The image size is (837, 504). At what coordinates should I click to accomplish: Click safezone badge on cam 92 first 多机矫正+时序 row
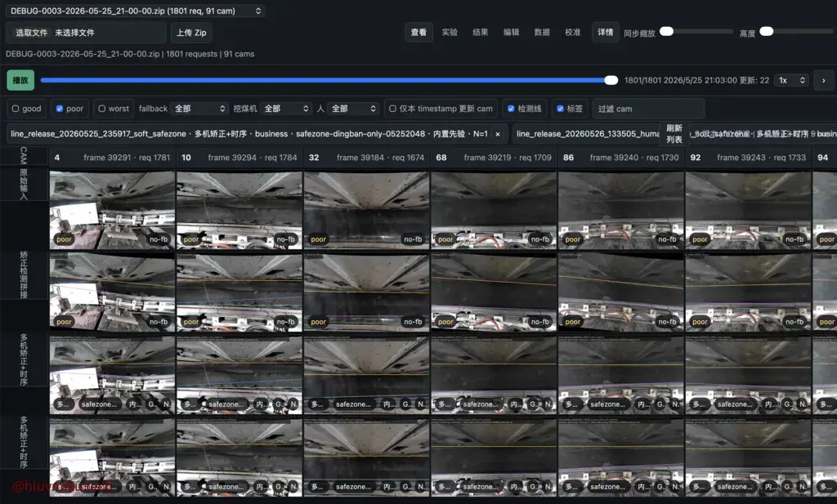[x=735, y=404]
